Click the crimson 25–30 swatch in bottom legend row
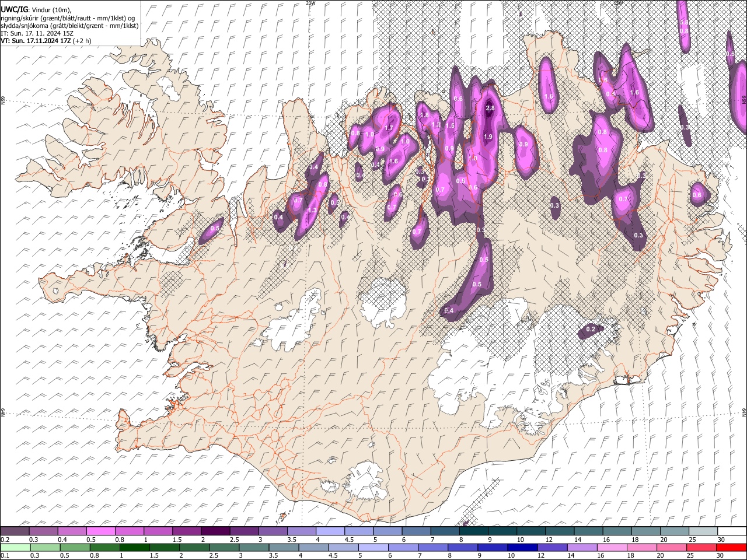 click(700, 547)
